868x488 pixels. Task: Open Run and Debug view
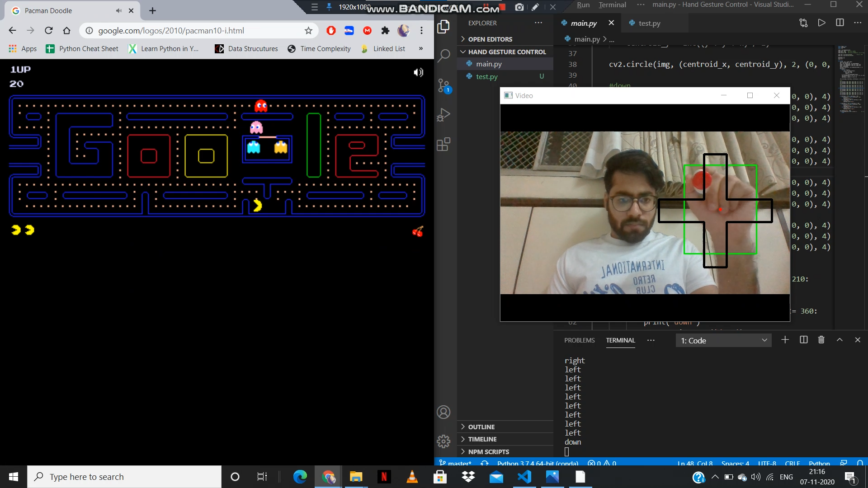click(444, 115)
